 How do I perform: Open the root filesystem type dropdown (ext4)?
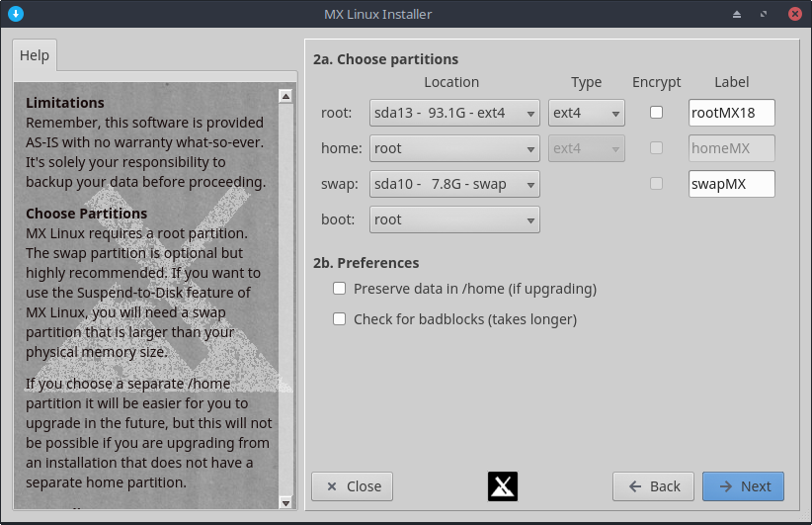pyautogui.click(x=587, y=113)
